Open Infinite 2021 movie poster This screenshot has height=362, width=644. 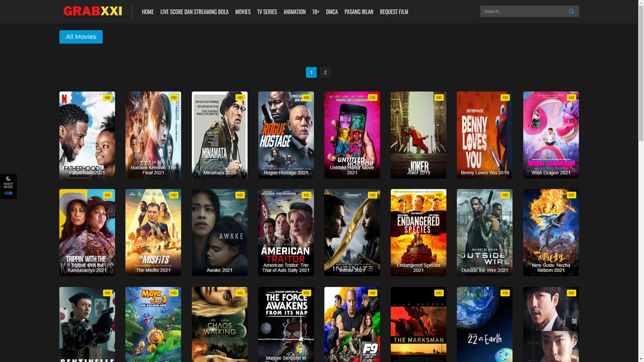pyautogui.click(x=352, y=232)
